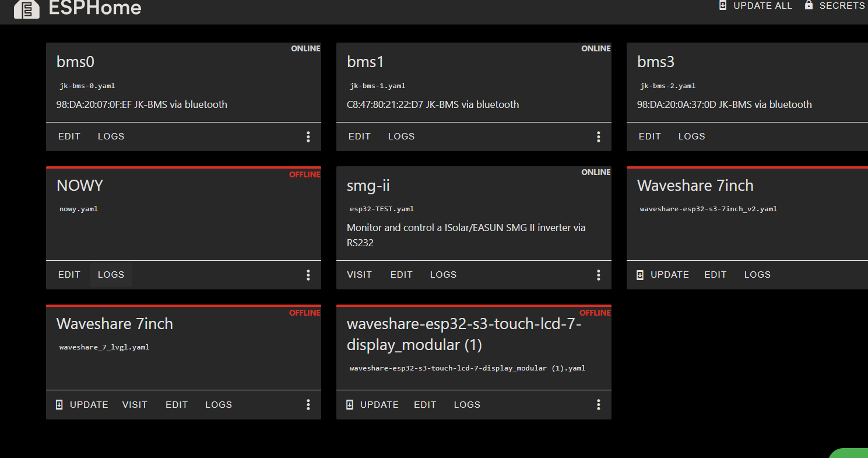Image resolution: width=868 pixels, height=458 pixels.
Task: Click ONLINE status on bms0 card
Action: [x=306, y=48]
